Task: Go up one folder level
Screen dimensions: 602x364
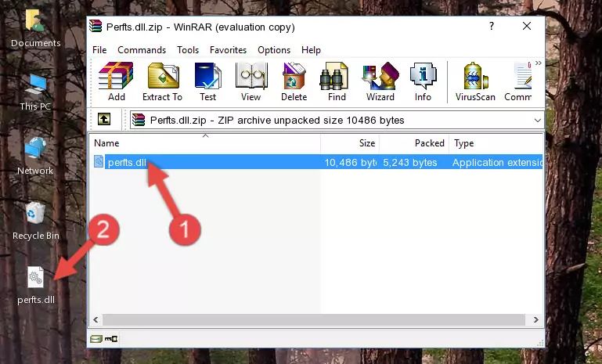Action: point(104,120)
